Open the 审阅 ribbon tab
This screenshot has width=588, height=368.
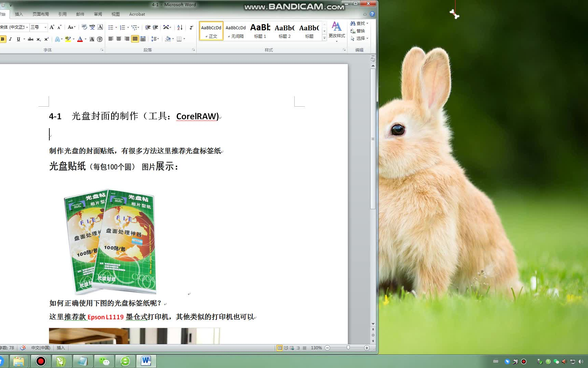pyautogui.click(x=98, y=14)
